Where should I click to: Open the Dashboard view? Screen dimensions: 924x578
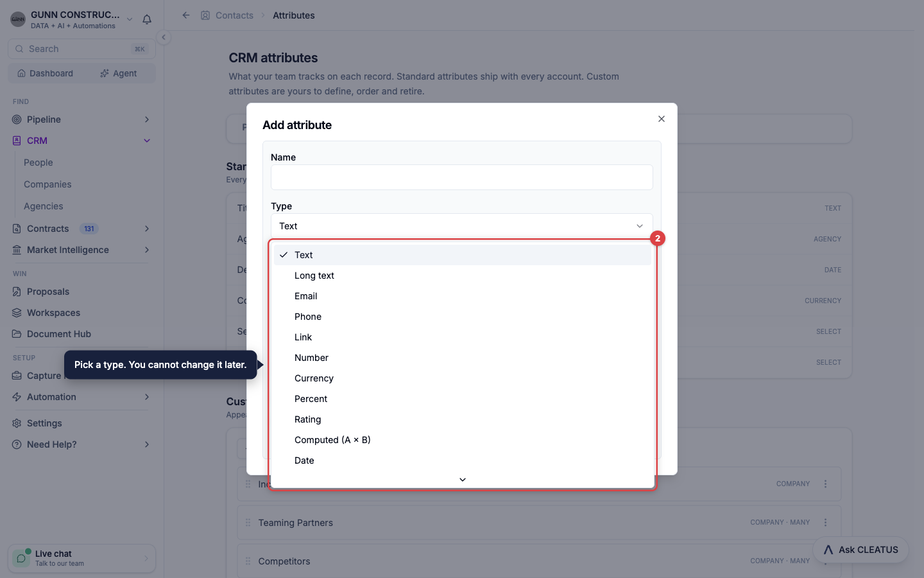click(45, 73)
